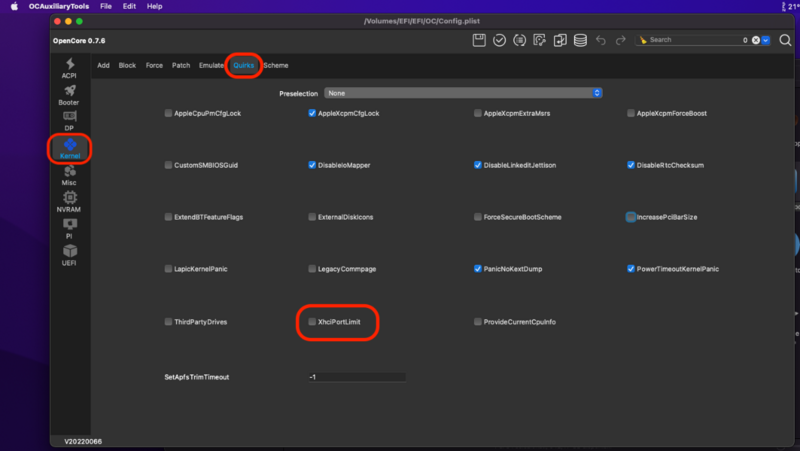
Task: Uncheck AppleXcpmCfgLock checkbox
Action: point(312,113)
